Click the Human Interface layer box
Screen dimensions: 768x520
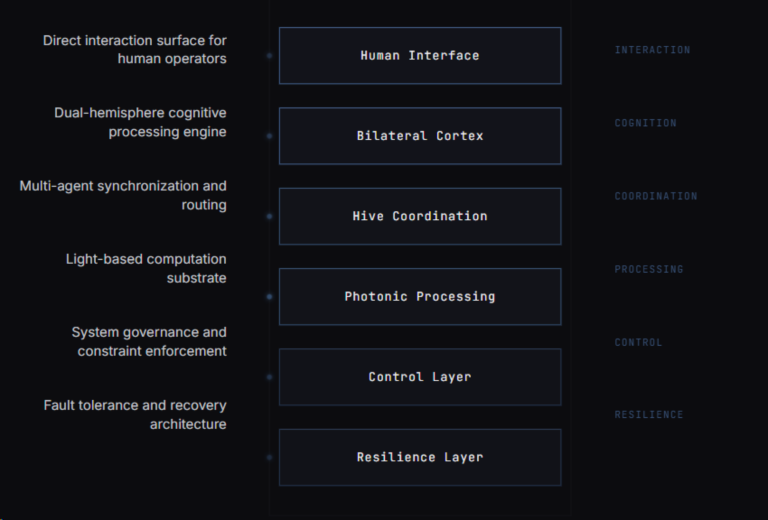click(419, 56)
